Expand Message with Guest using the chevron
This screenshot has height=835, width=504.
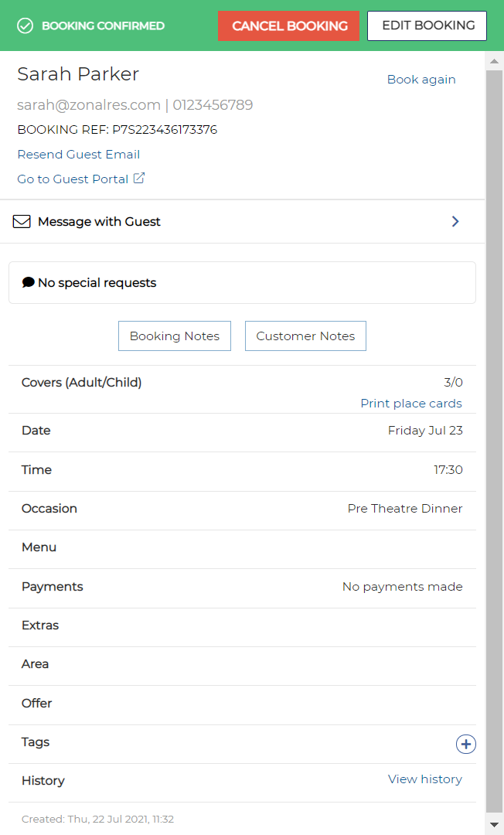455,222
